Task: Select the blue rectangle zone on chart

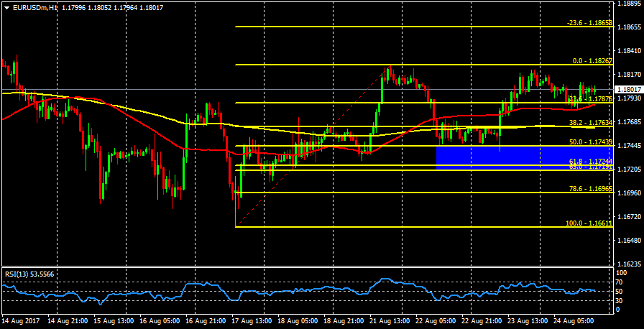Action: (525, 157)
